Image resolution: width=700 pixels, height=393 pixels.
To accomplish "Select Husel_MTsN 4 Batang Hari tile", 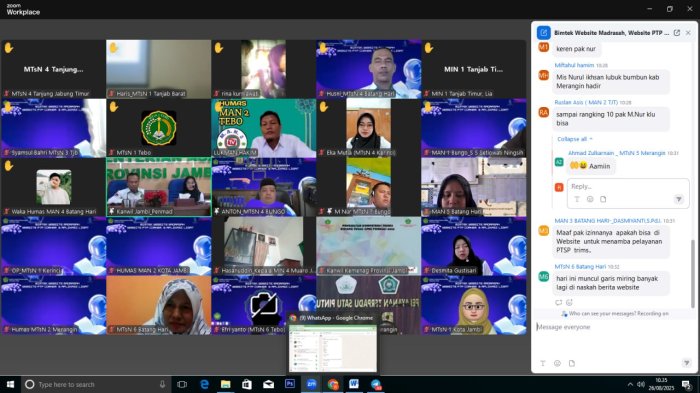I will click(x=368, y=69).
